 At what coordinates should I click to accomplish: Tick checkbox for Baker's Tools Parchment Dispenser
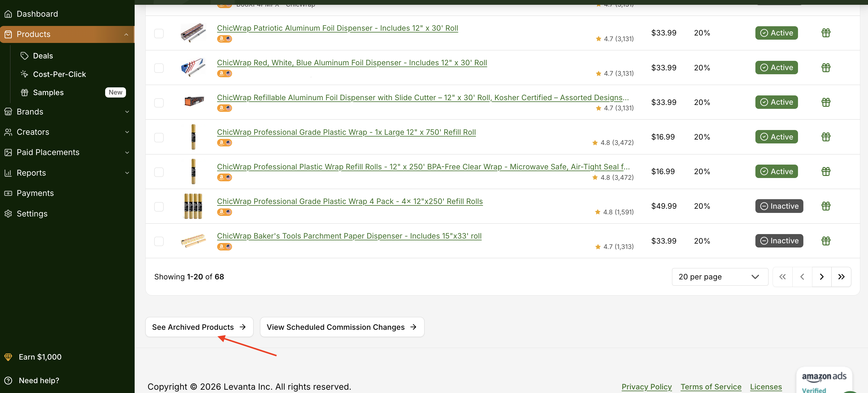[x=159, y=241]
